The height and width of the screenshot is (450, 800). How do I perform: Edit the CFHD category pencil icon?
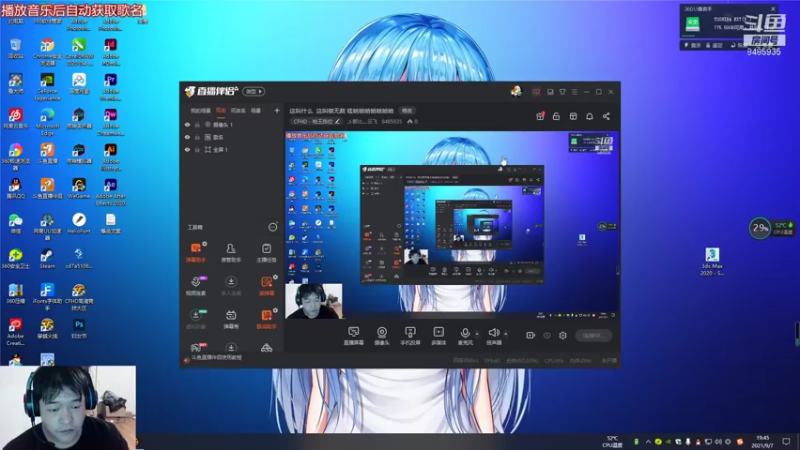pos(337,121)
